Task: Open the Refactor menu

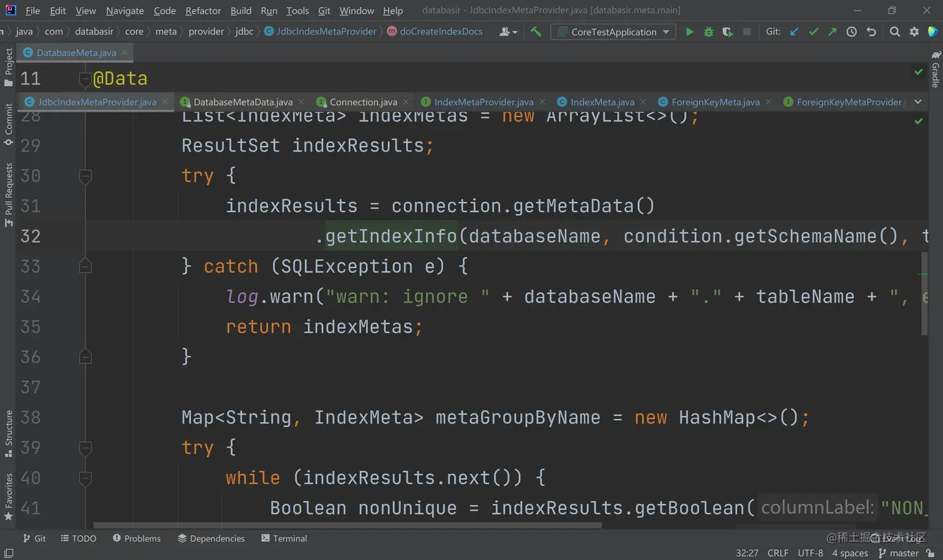Action: point(203,11)
